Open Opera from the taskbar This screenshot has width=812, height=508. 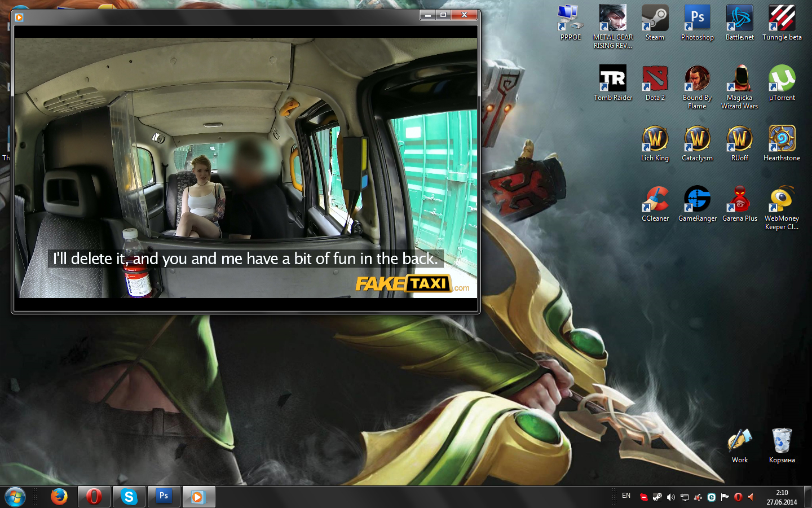(x=94, y=497)
